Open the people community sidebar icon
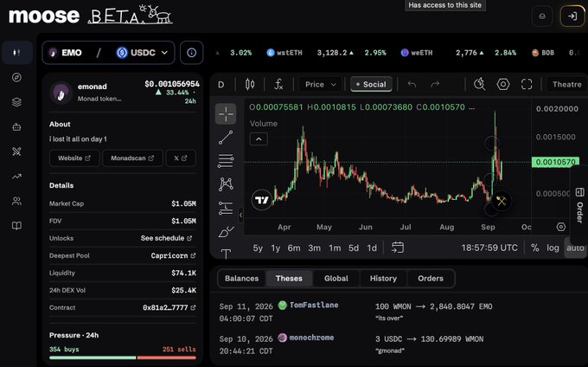The height and width of the screenshot is (367, 588). [17, 201]
